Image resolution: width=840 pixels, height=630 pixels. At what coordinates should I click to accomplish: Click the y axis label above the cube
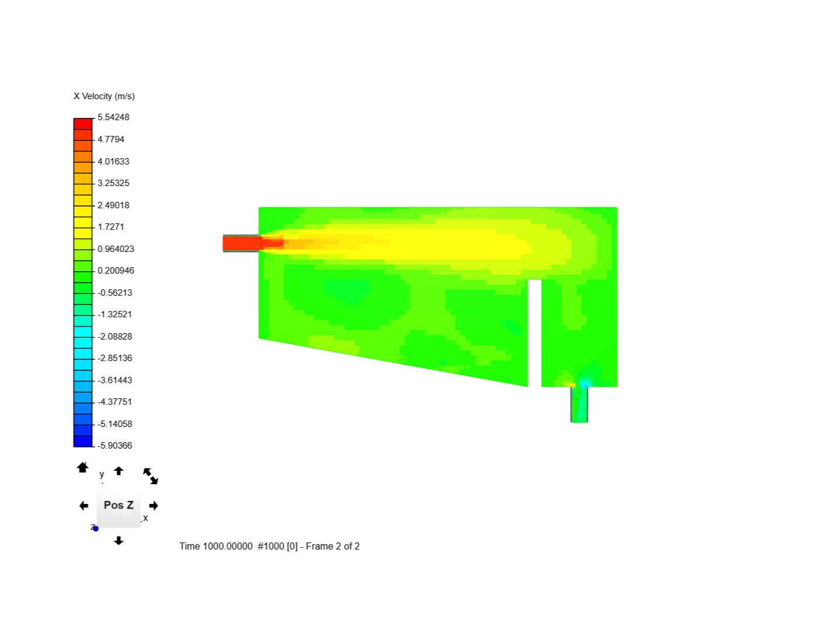point(101,474)
